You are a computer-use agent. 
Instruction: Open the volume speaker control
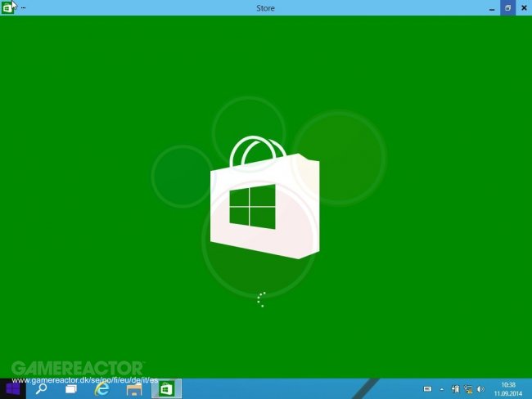tap(480, 389)
